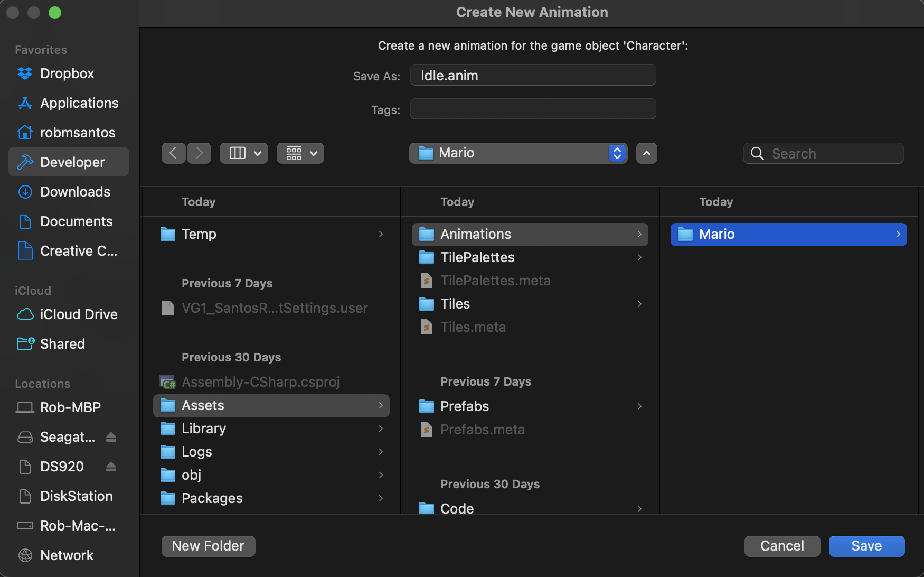
Task: Click the Save button
Action: point(866,546)
